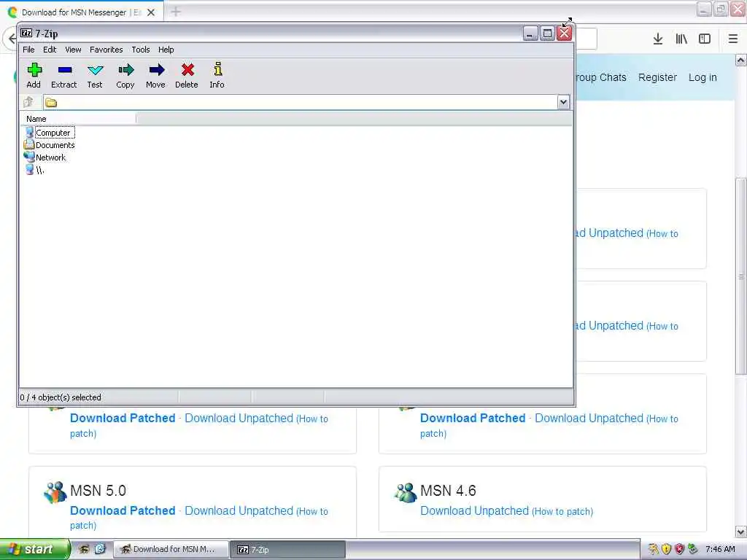Open the Favorites menu
Viewport: 747px width, 560px height.
coord(107,50)
